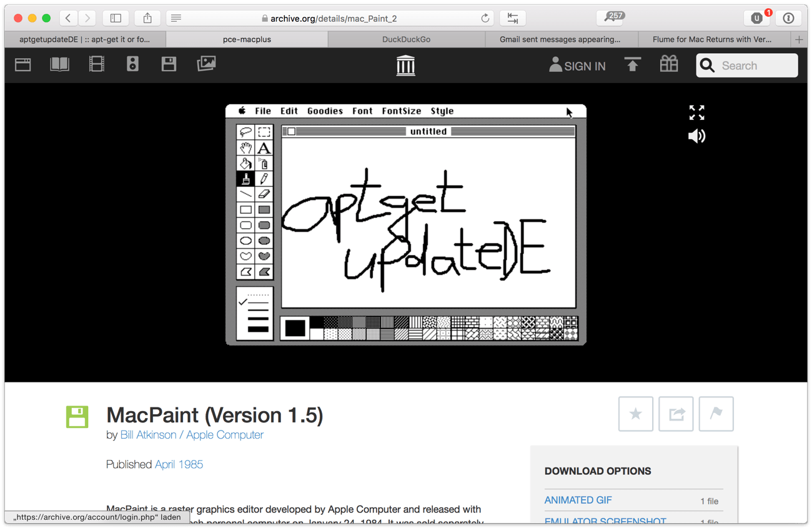Choose the thick line width
This screenshot has width=812, height=528.
(258, 319)
